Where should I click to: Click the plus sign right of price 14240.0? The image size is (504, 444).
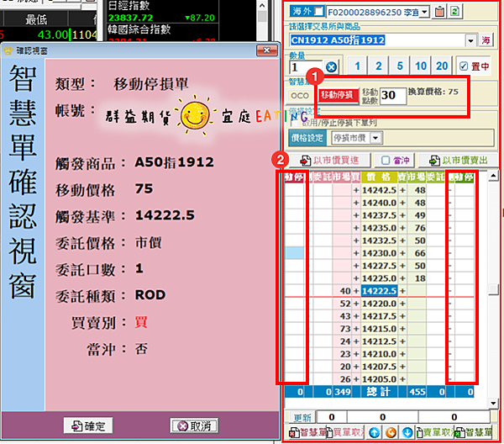402,203
